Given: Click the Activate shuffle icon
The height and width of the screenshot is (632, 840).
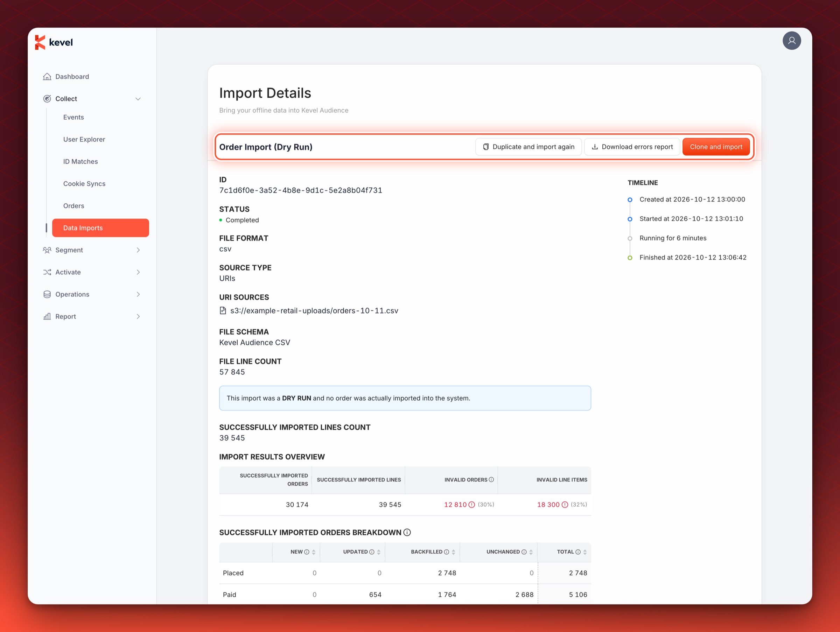Looking at the screenshot, I should pyautogui.click(x=47, y=272).
